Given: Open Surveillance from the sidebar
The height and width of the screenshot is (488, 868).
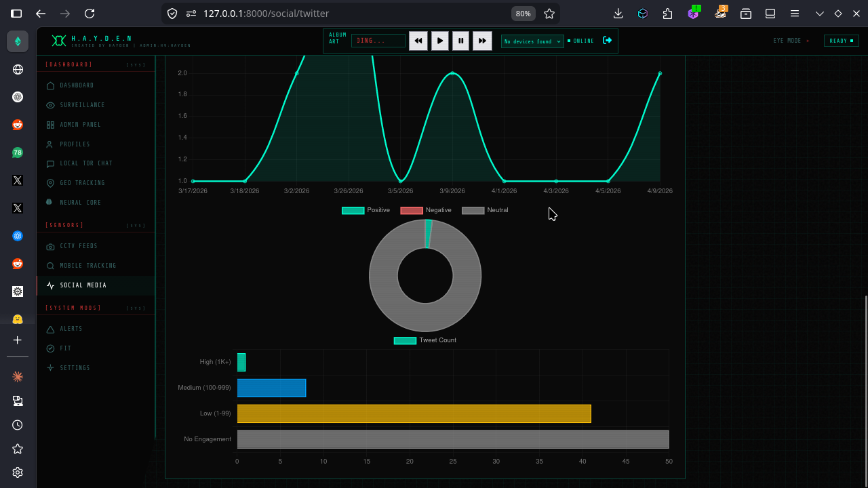Looking at the screenshot, I should coord(96,105).
